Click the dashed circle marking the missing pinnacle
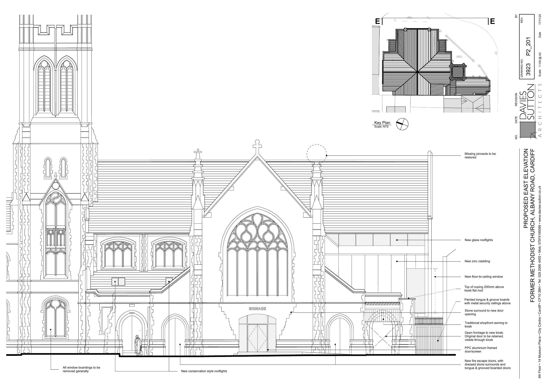The image size is (554, 392). coord(317,154)
